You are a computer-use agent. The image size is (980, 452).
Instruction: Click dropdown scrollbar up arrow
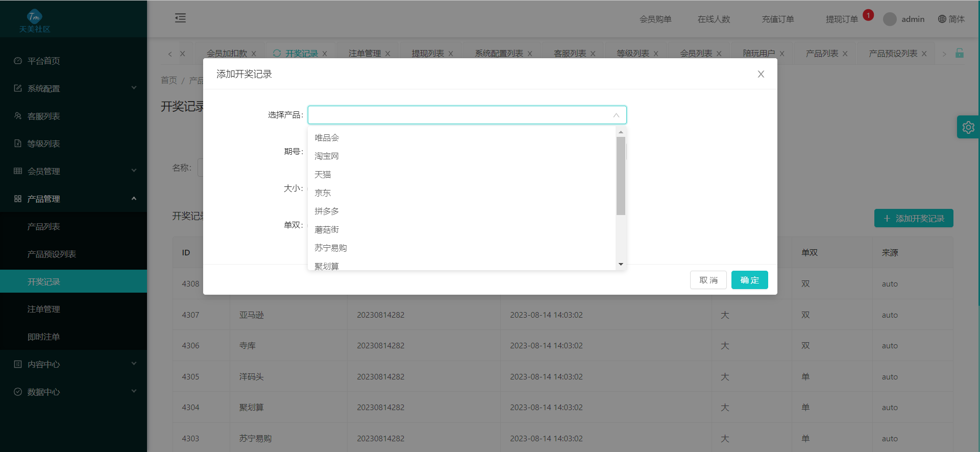click(x=621, y=132)
